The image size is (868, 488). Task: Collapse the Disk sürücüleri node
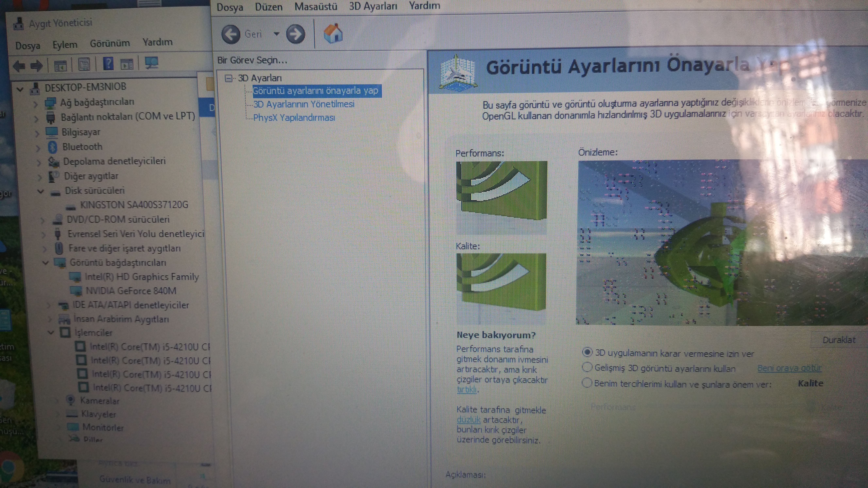40,191
